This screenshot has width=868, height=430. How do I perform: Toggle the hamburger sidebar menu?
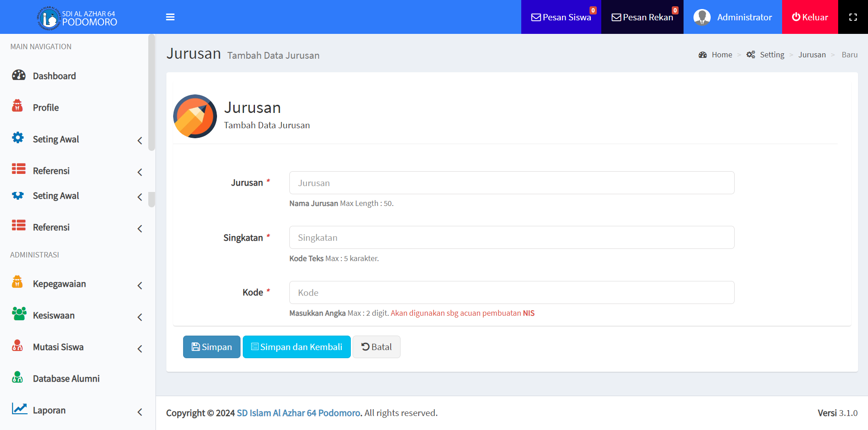[170, 17]
